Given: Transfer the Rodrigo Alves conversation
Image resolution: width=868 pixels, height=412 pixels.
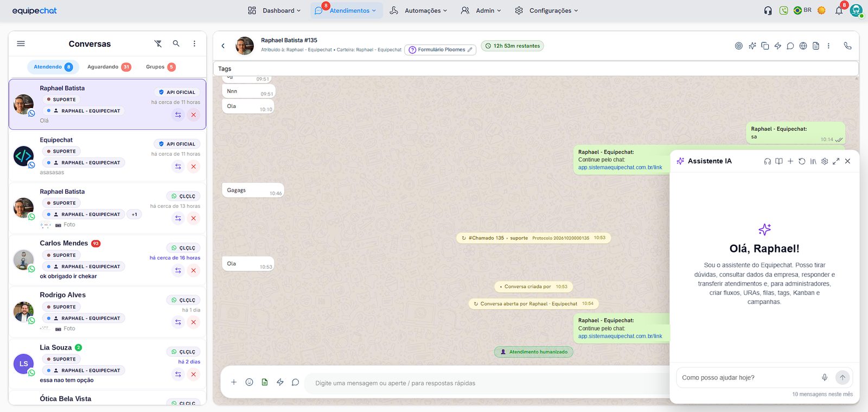Looking at the screenshot, I should 178,322.
